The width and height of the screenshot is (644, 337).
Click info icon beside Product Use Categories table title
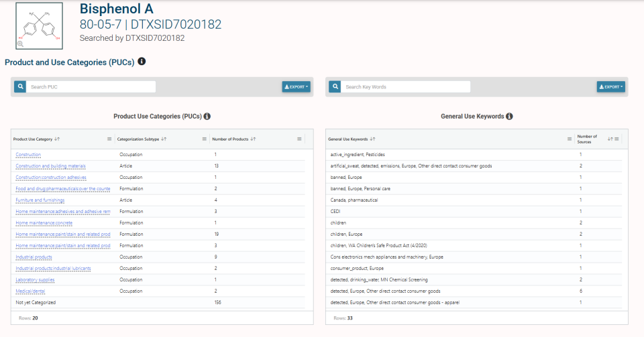click(207, 116)
